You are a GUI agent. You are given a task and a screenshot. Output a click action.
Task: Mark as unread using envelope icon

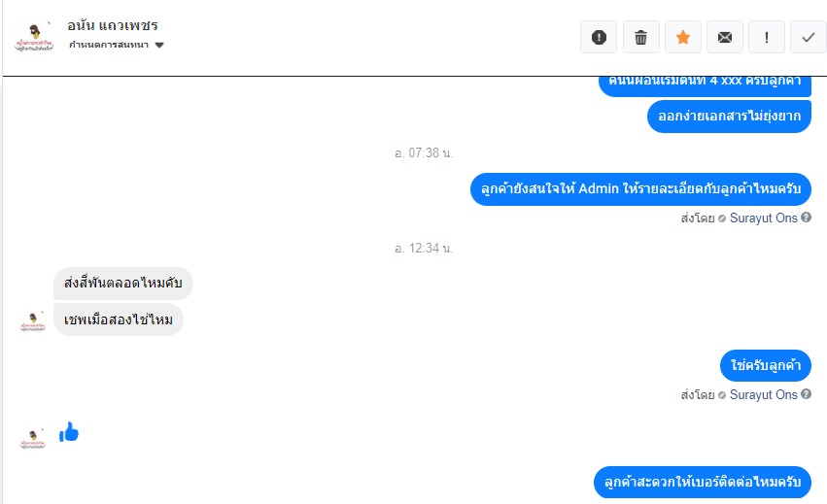(725, 38)
